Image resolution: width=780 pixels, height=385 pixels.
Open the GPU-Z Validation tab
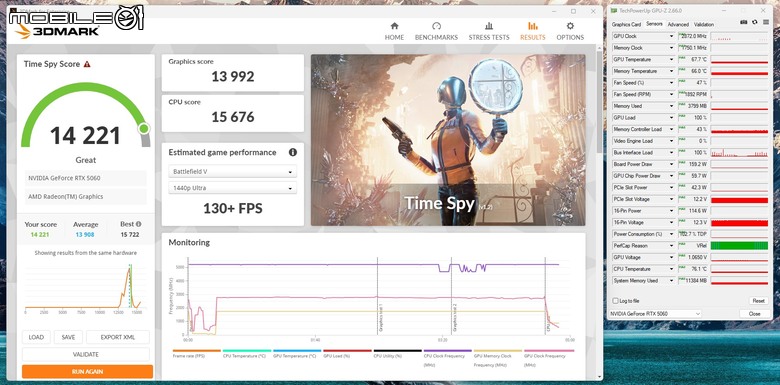point(703,24)
